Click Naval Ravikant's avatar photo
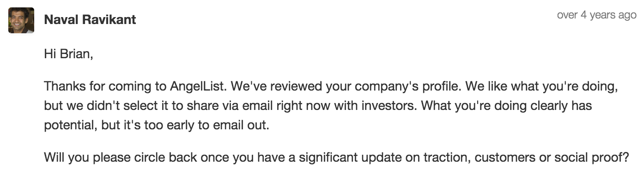Viewport: 644px width, 170px height. pos(21,20)
